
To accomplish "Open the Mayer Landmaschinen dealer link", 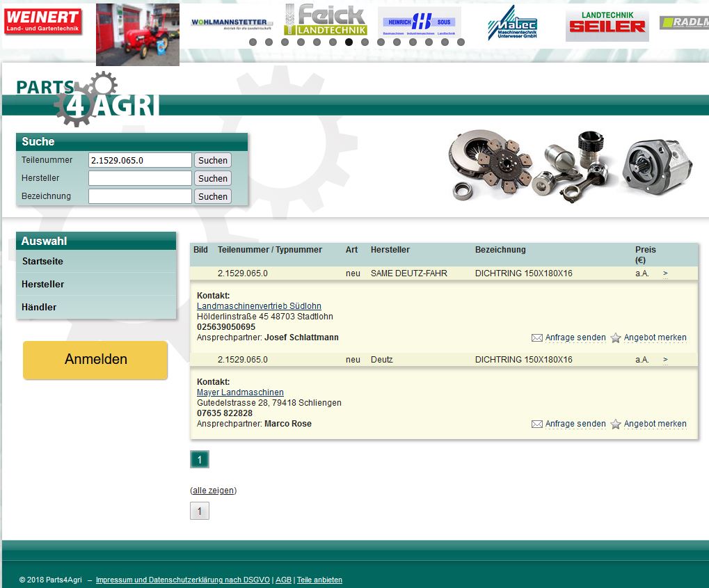I will coord(240,392).
